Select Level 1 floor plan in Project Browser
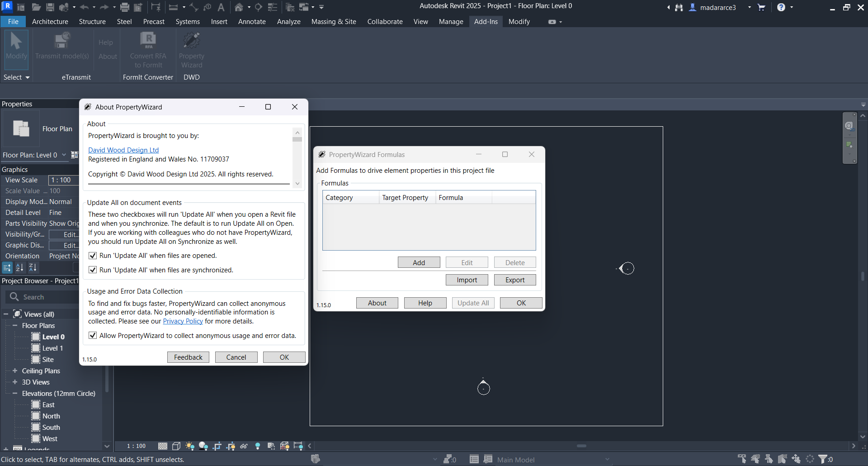 click(52, 348)
